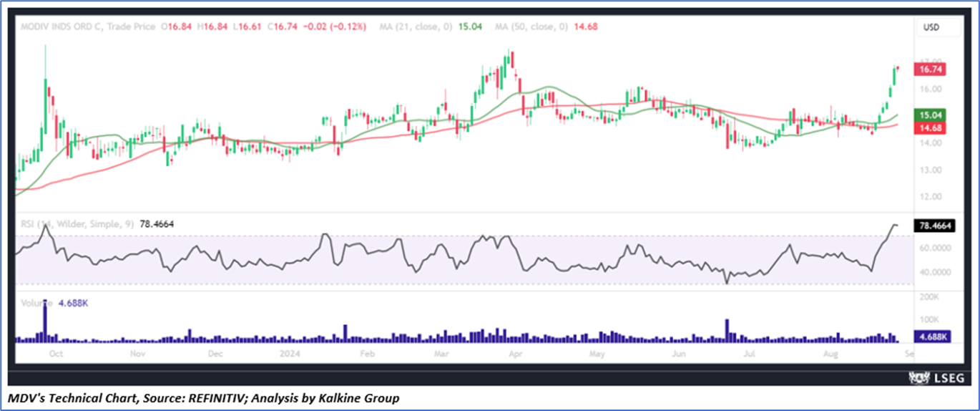
Task: Click the MDV's Technical Chart caption text
Action: [x=204, y=397]
